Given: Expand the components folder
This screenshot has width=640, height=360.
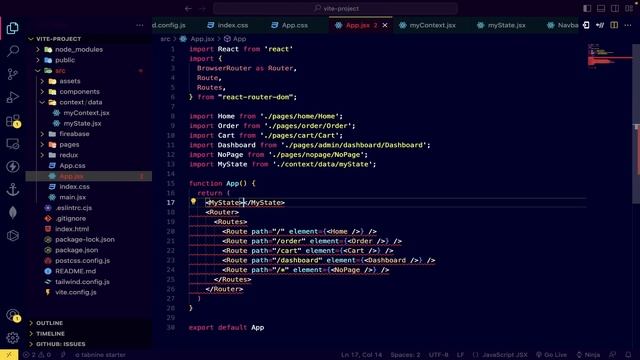Looking at the screenshot, I should tap(42, 92).
